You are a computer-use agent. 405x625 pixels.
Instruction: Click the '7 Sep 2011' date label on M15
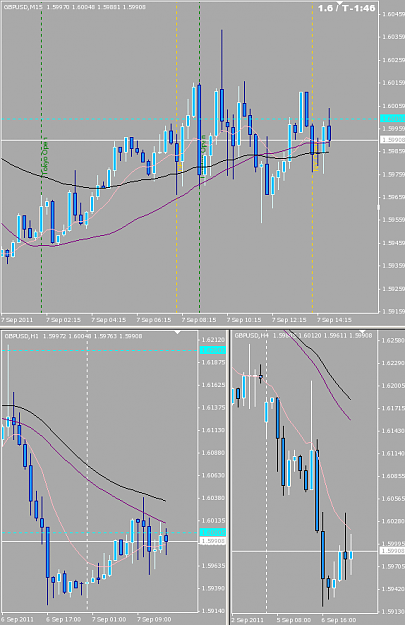[x=18, y=320]
